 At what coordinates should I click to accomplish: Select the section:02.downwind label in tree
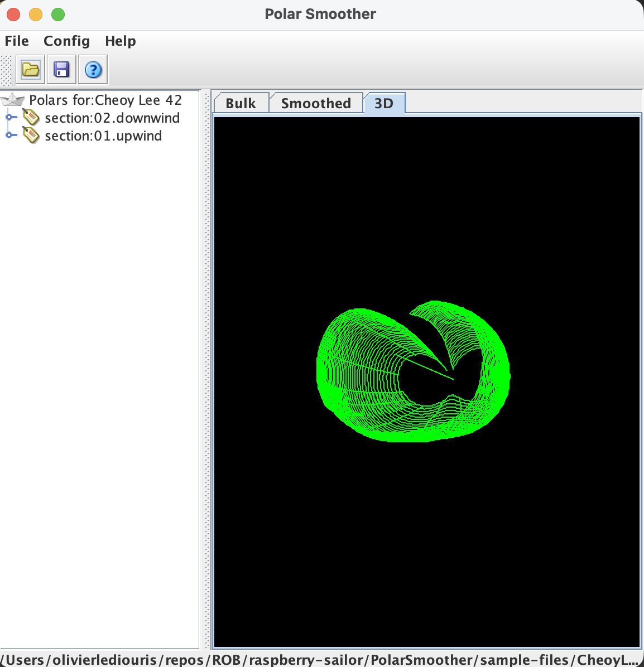(x=112, y=118)
